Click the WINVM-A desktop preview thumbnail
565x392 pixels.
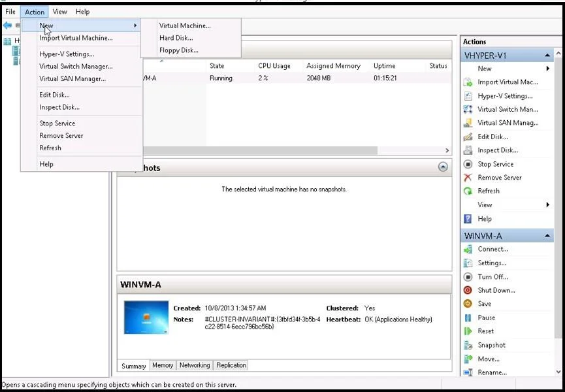click(146, 317)
